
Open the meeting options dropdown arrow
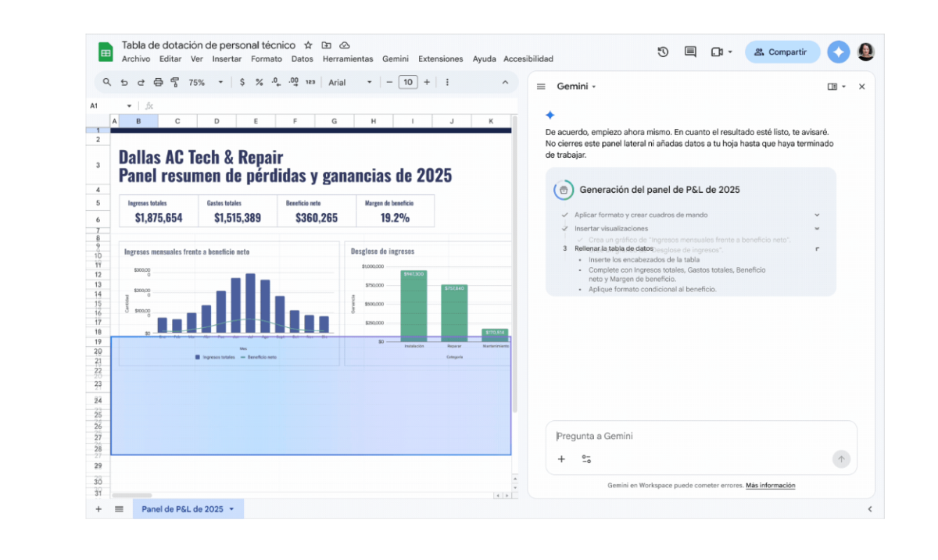tap(730, 52)
